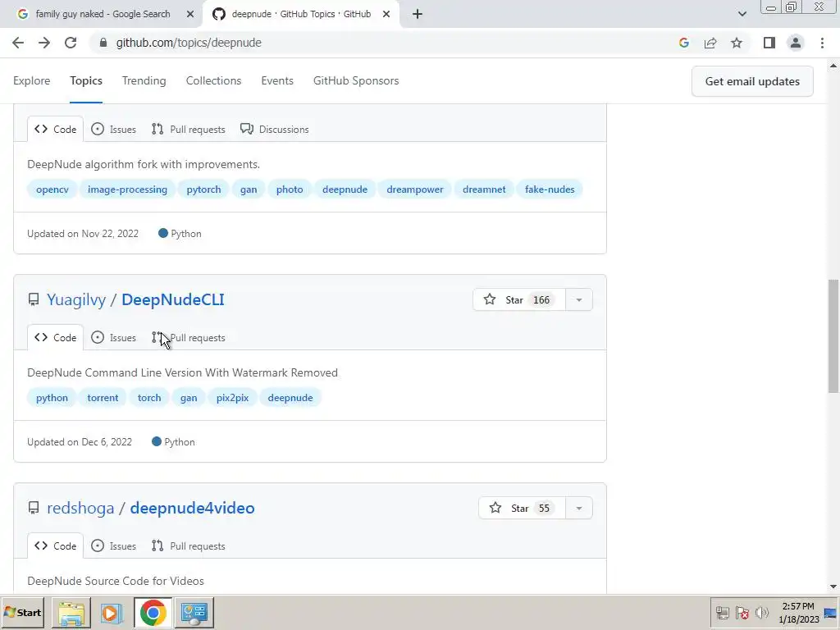
Task: Close the GitHub Topics tab
Action: tap(386, 15)
